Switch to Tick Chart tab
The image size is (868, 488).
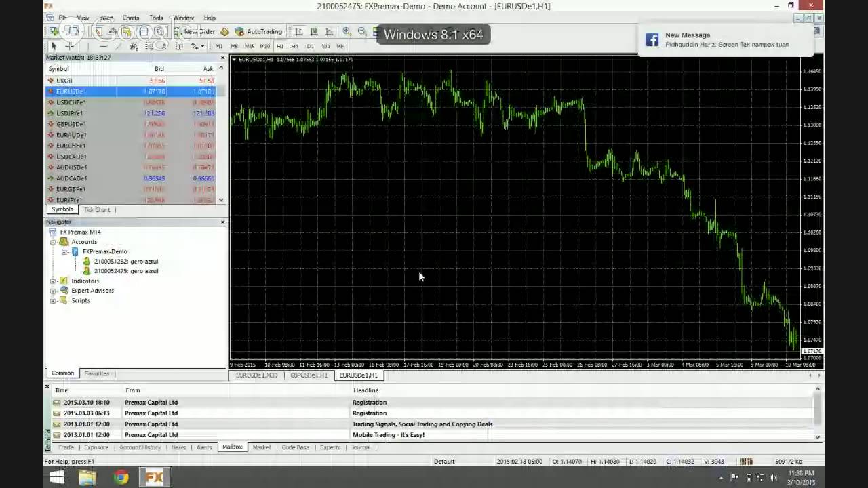(x=97, y=209)
